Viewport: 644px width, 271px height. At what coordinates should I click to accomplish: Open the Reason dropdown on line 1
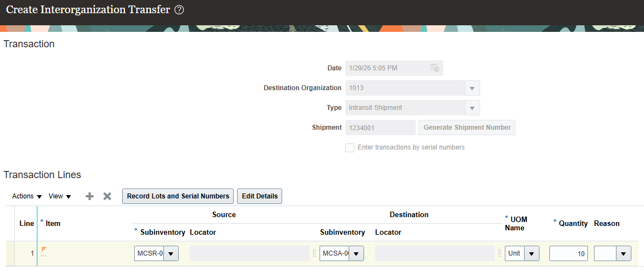coord(624,253)
